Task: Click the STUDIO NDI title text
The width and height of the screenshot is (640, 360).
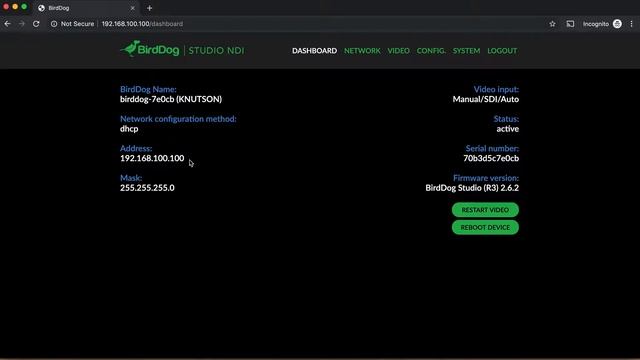Action: (x=216, y=51)
